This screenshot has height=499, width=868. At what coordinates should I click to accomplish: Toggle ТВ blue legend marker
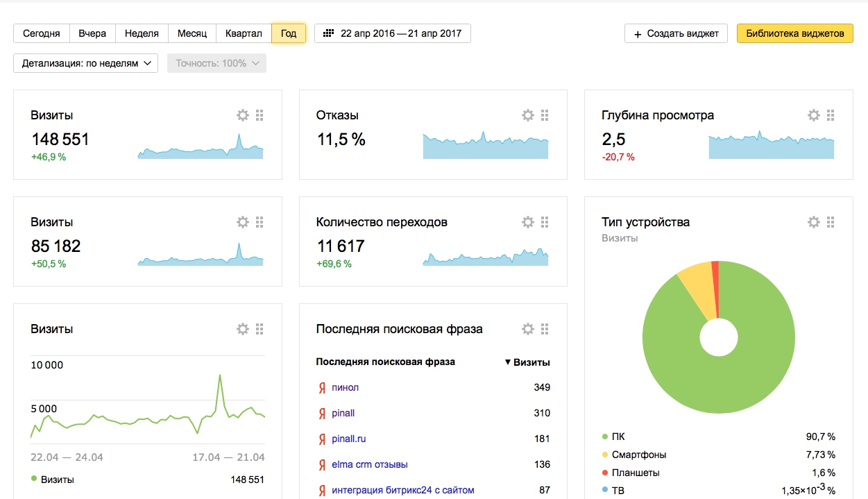point(605,491)
